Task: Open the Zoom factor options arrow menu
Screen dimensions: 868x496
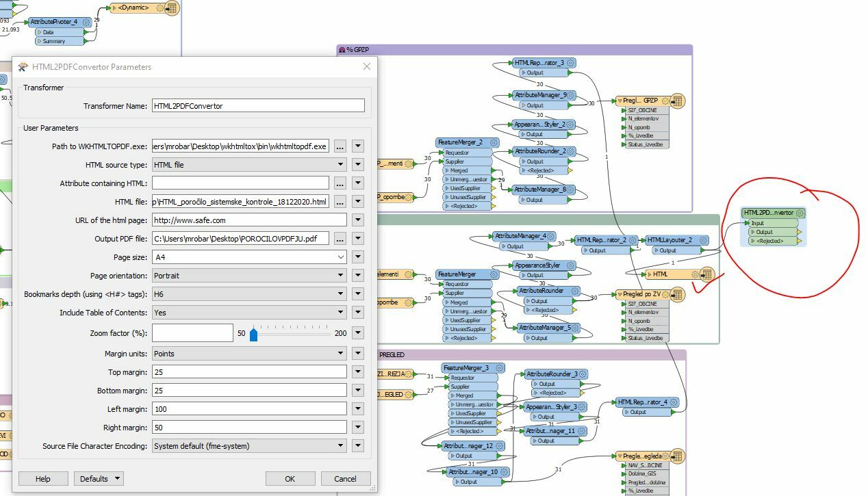Action: (357, 333)
